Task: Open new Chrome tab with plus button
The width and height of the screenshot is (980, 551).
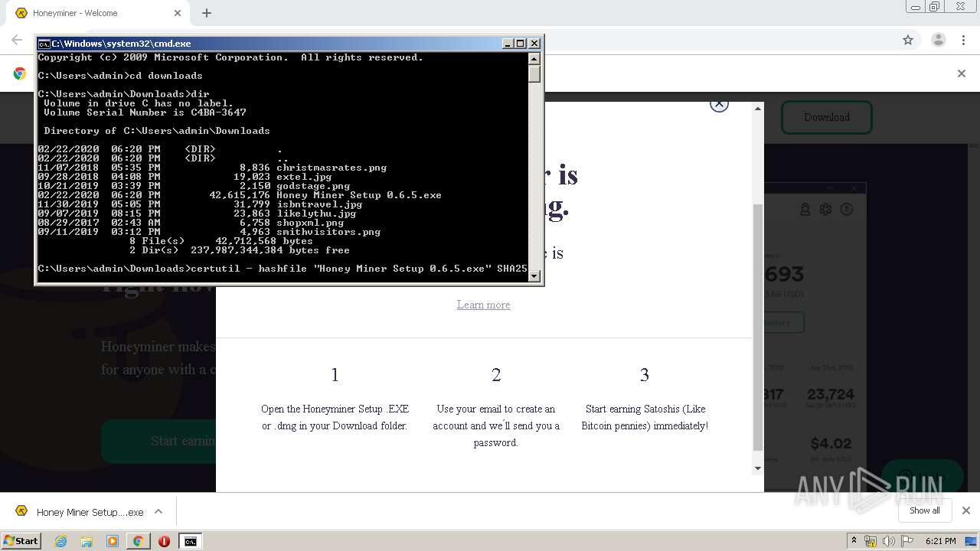Action: (x=207, y=13)
